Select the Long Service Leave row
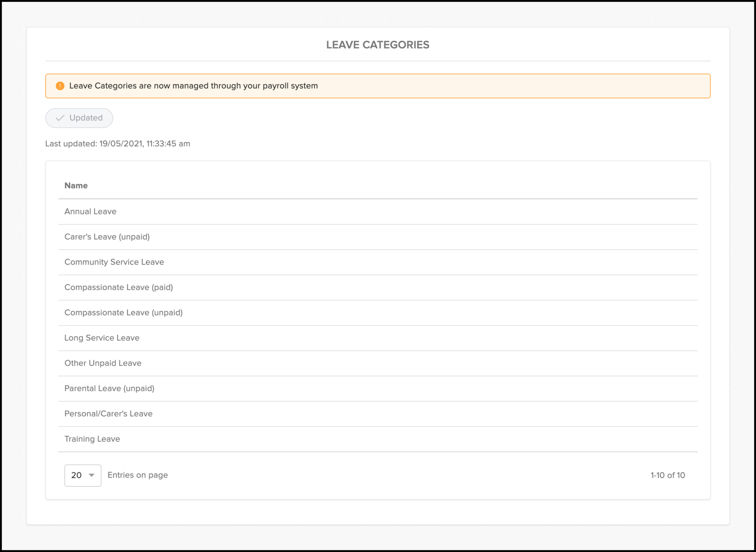 (x=102, y=338)
